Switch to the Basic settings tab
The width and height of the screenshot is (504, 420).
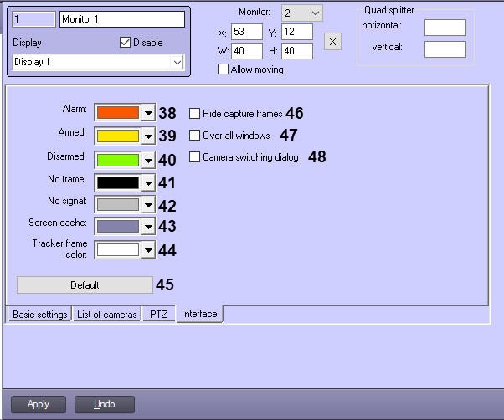pos(39,315)
